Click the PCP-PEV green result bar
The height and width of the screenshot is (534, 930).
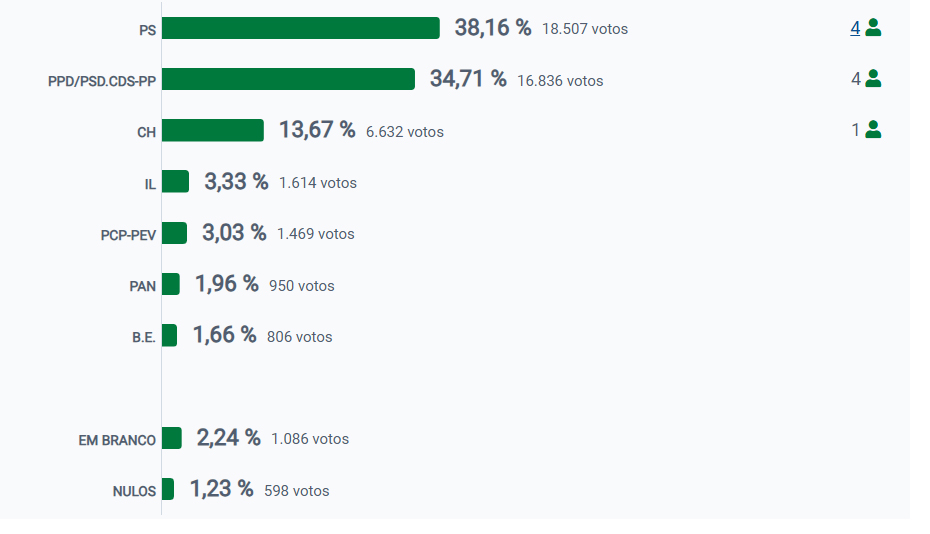(x=174, y=233)
